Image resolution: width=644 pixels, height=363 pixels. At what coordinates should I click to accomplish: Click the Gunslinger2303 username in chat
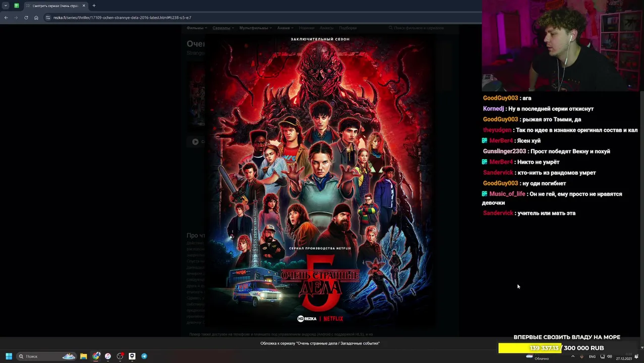tap(504, 151)
